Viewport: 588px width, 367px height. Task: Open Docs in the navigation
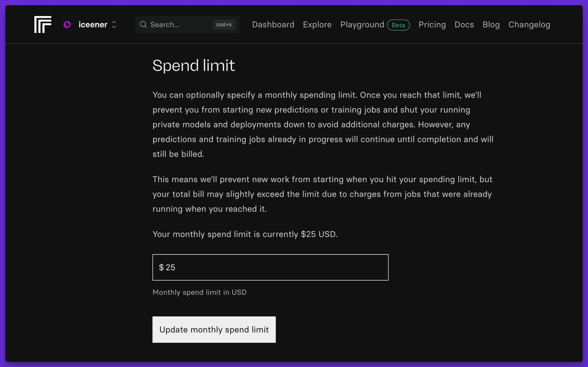(464, 25)
